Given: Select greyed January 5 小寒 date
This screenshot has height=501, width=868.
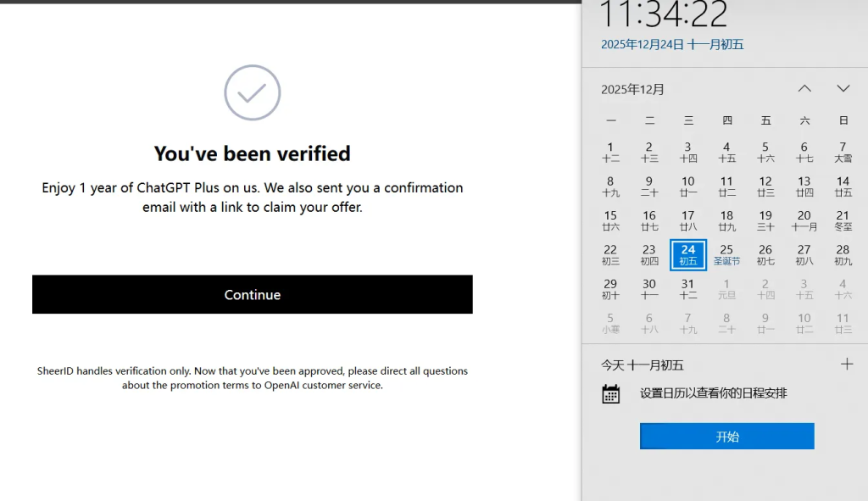Looking at the screenshot, I should (x=610, y=323).
